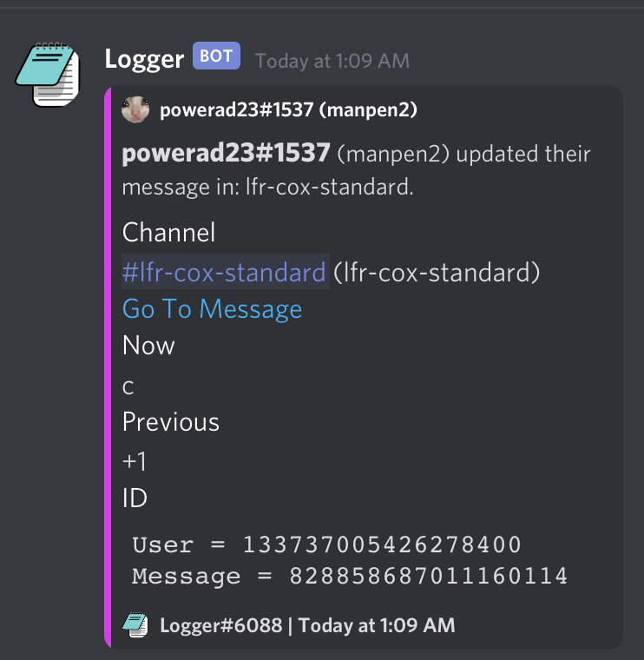Click embed author name powerad23#1537 (manpen2)
The image size is (644, 660).
(x=288, y=110)
